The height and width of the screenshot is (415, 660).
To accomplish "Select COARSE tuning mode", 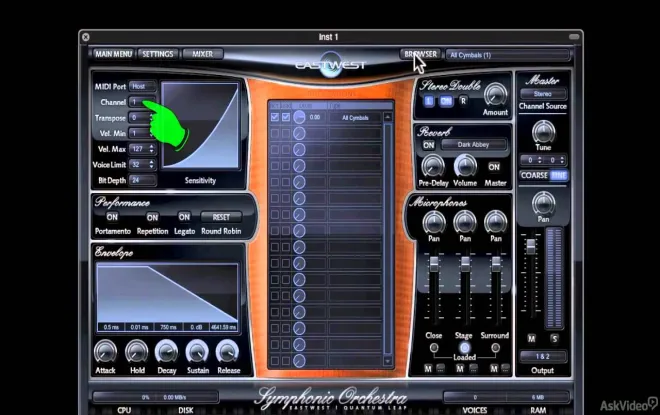I will (535, 176).
